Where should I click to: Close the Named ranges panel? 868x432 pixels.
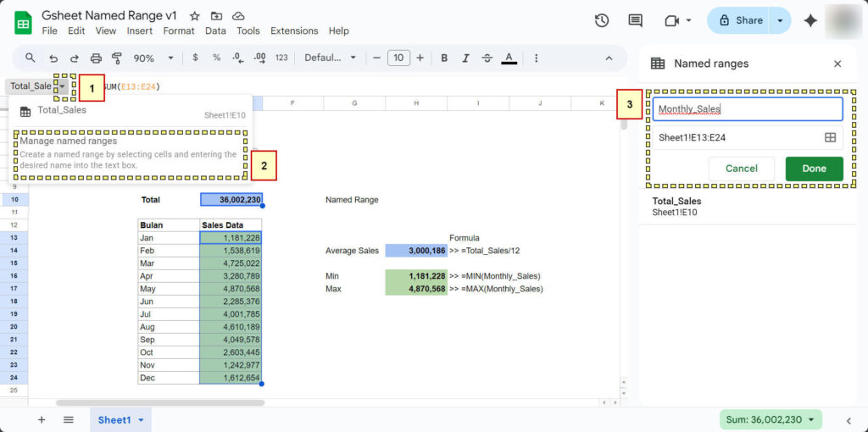(837, 64)
